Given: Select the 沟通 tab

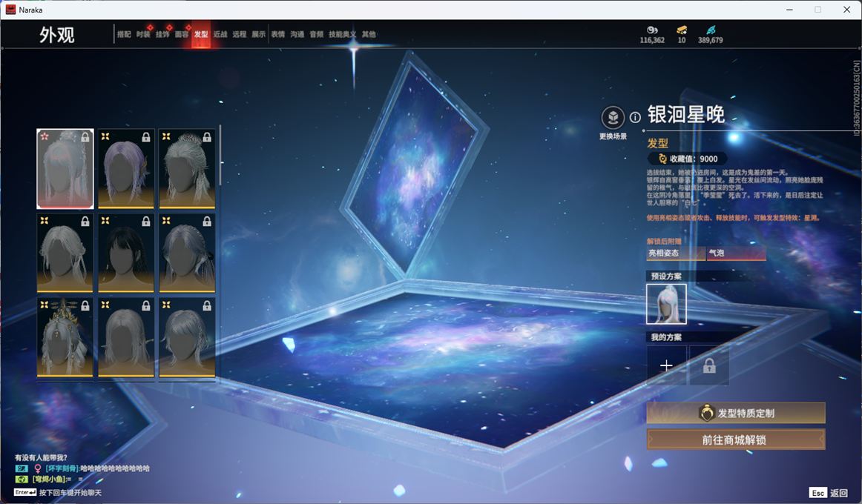Looking at the screenshot, I should [297, 34].
